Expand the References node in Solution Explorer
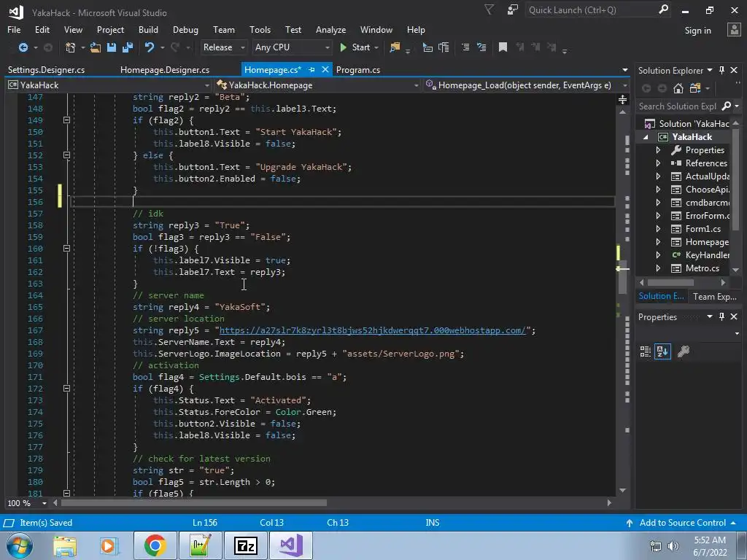The image size is (747, 560). tap(658, 163)
